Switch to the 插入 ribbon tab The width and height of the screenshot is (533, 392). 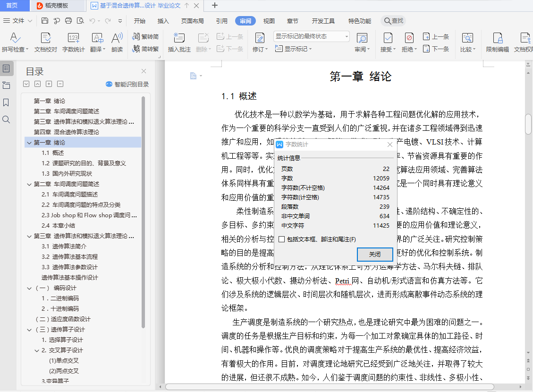[163, 21]
